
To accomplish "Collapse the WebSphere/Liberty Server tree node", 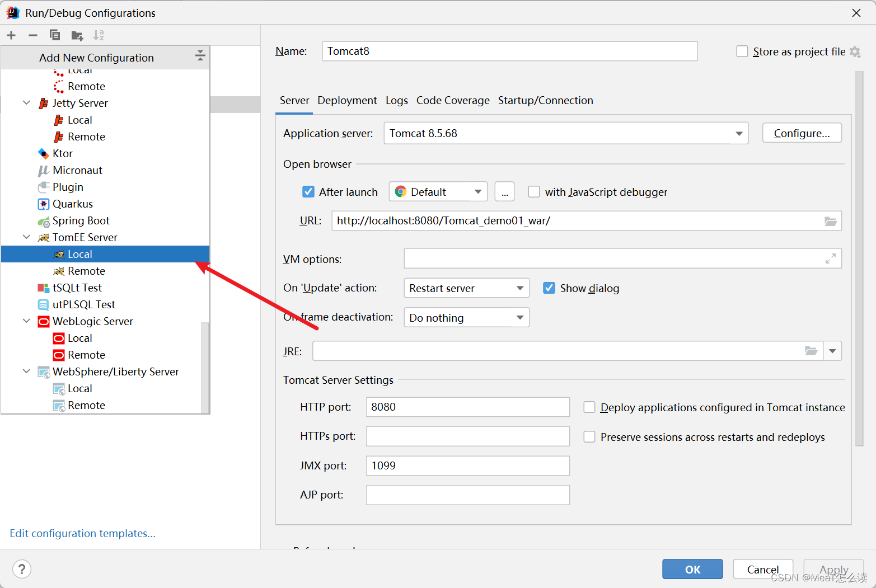I will tap(26, 371).
